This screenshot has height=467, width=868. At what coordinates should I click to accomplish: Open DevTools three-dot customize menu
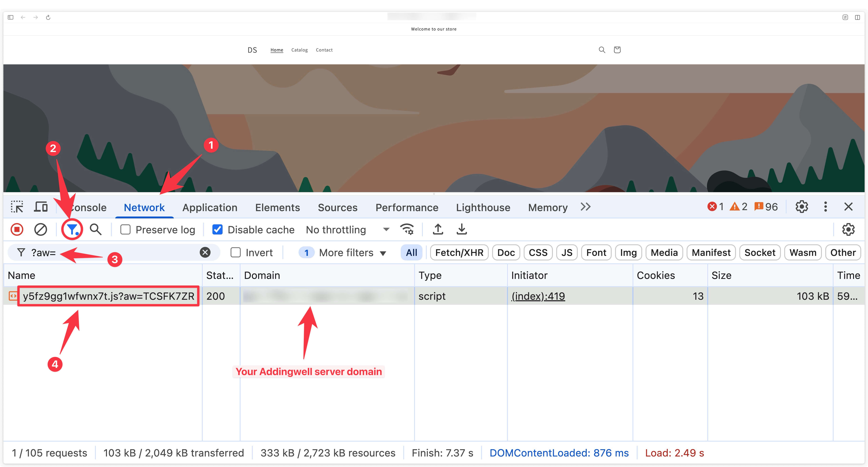(825, 207)
